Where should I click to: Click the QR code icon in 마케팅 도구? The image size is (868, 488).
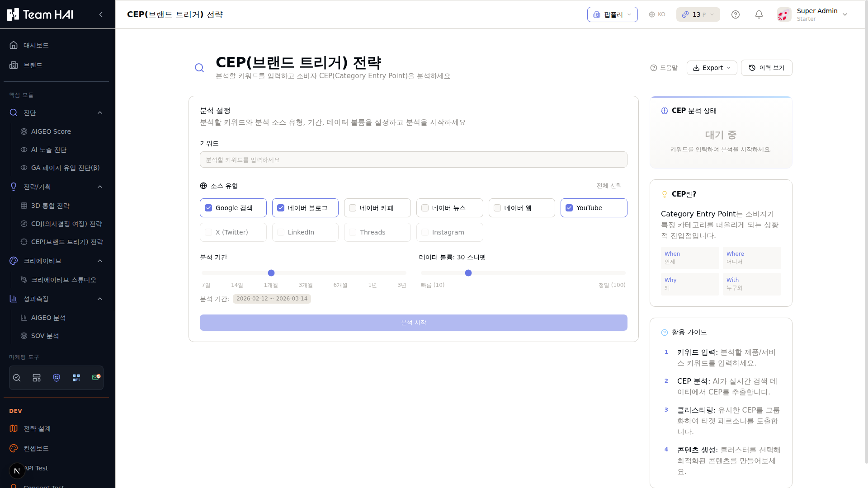[x=76, y=378]
